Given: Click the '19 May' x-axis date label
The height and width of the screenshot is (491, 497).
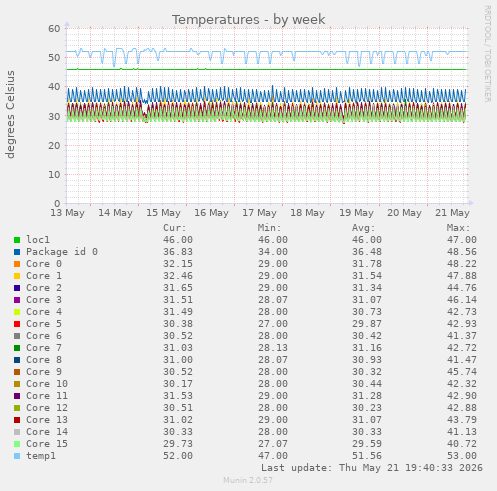Looking at the screenshot, I should tap(356, 213).
